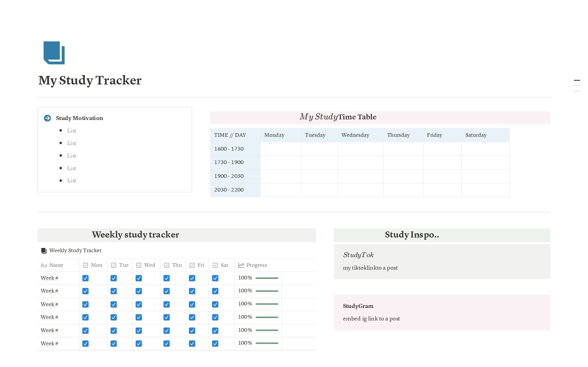The image size is (588, 367).
Task: Uncheck Wed in the topmost Week # row
Action: point(139,278)
